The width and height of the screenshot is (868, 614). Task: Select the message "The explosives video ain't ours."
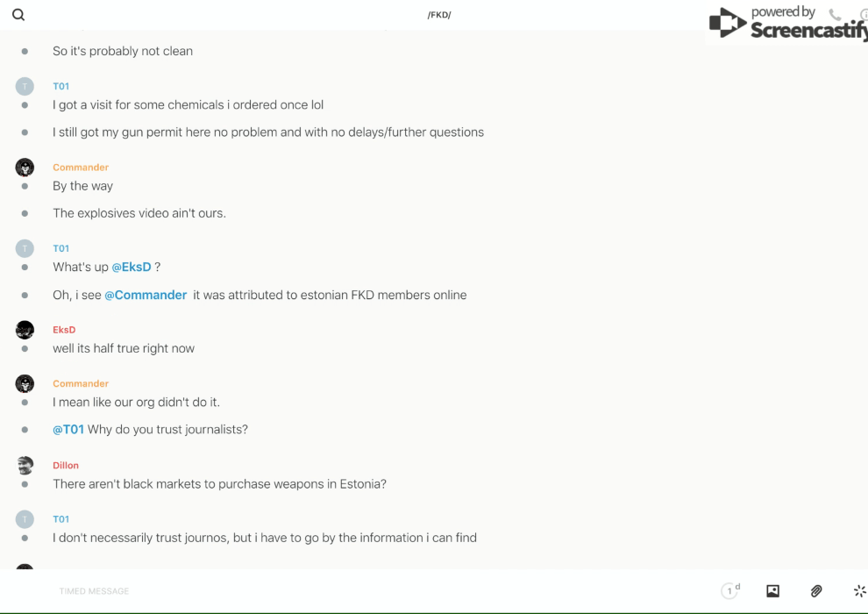[139, 213]
